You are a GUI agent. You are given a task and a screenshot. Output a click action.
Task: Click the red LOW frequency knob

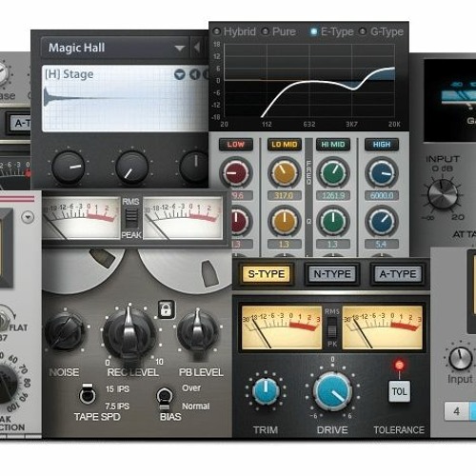click(236, 173)
